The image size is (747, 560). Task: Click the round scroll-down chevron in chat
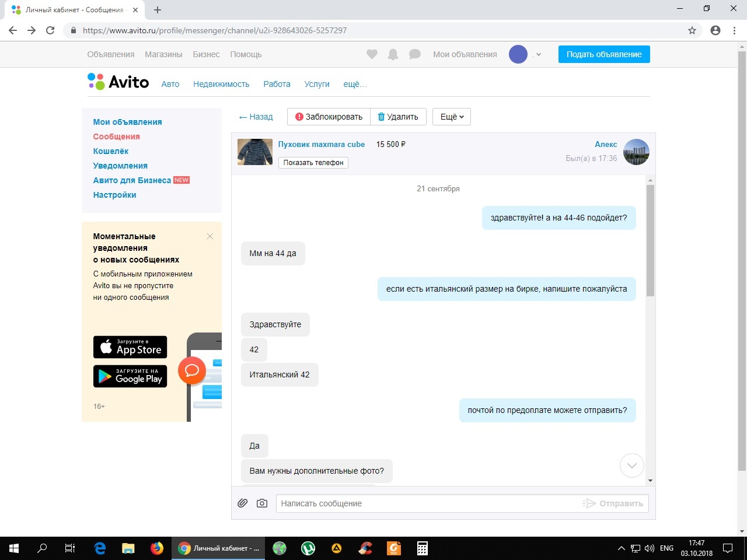pyautogui.click(x=631, y=466)
